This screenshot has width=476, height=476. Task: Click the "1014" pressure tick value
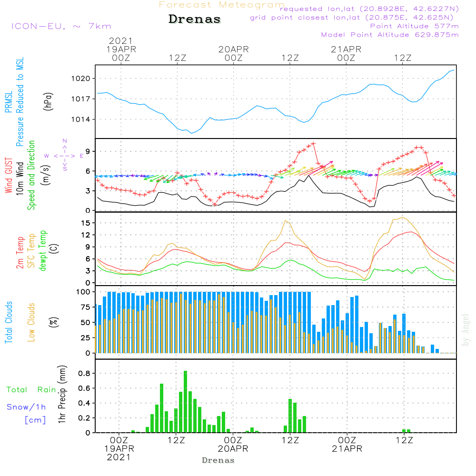point(81,119)
